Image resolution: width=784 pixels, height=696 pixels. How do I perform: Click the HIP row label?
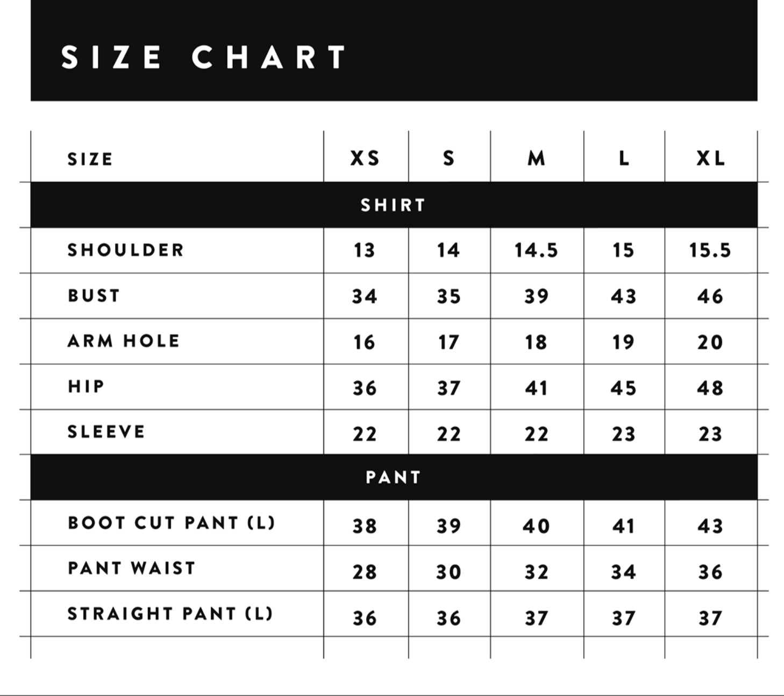tap(86, 387)
